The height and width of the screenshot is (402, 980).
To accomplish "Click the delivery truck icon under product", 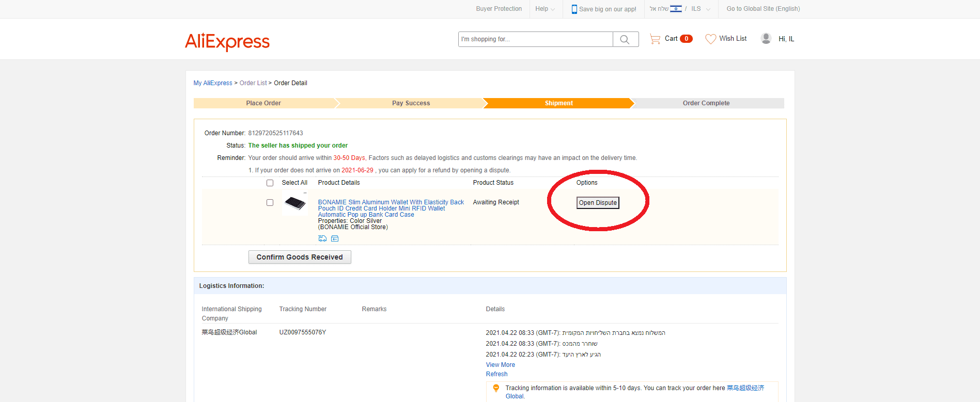I will click(x=322, y=238).
